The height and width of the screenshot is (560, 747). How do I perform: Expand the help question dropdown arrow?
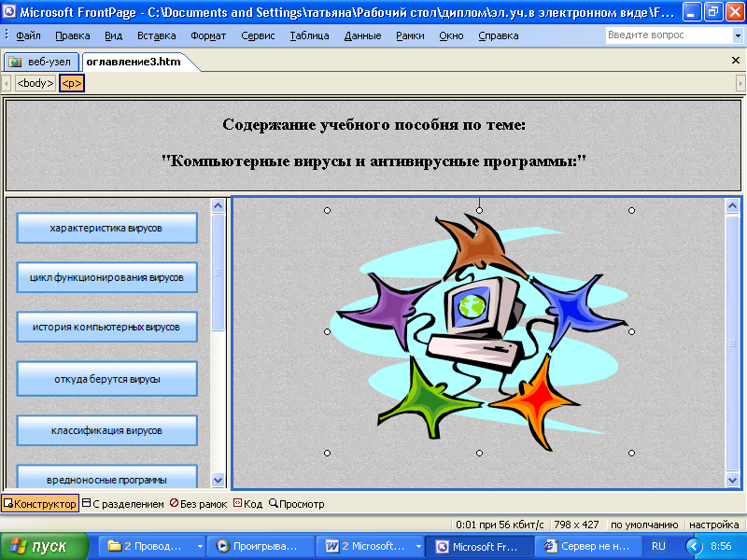pos(738,35)
